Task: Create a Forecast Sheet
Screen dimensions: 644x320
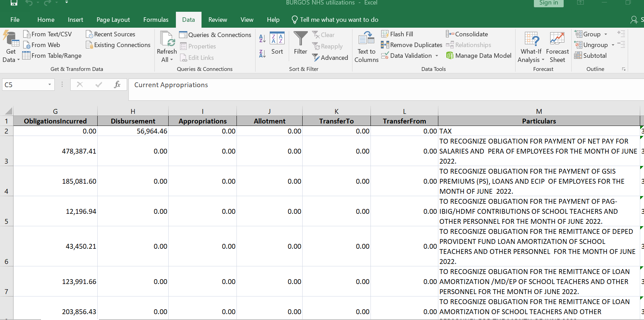Action: pyautogui.click(x=557, y=47)
